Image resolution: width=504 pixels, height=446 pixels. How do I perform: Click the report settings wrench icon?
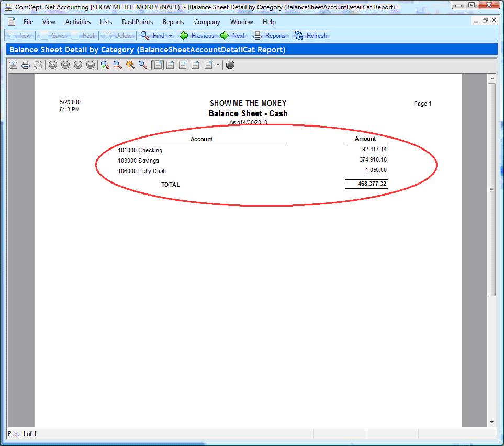[38, 65]
